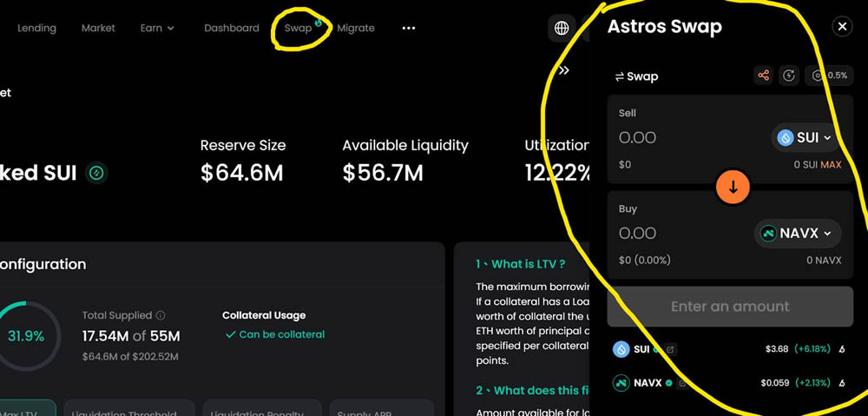Click the Astros Swap title
Viewport: 868px width, 416px height.
point(664,26)
